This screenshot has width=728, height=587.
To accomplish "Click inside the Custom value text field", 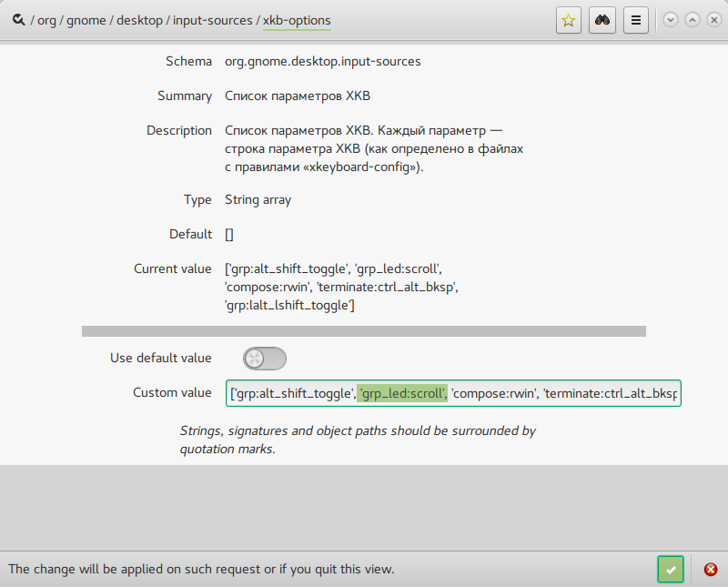I will pos(453,393).
